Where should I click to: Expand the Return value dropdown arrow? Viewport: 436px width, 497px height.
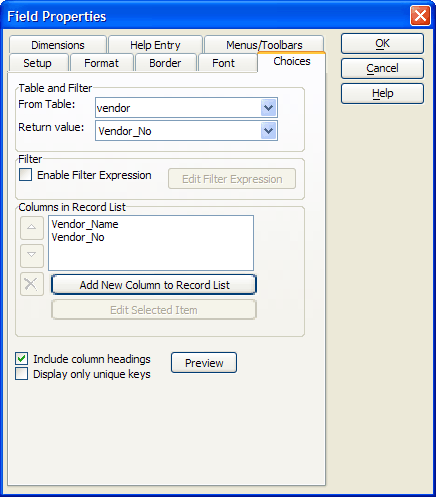point(268,131)
